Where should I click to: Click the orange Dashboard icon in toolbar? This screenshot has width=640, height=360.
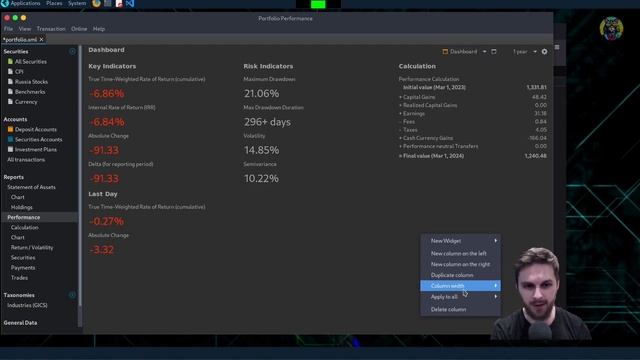click(445, 51)
